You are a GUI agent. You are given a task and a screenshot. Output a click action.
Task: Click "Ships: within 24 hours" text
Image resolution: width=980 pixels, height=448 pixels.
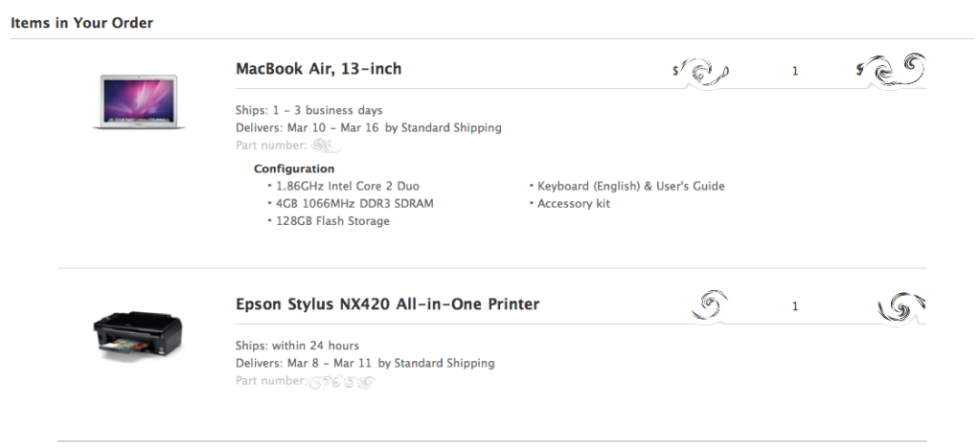(x=297, y=346)
